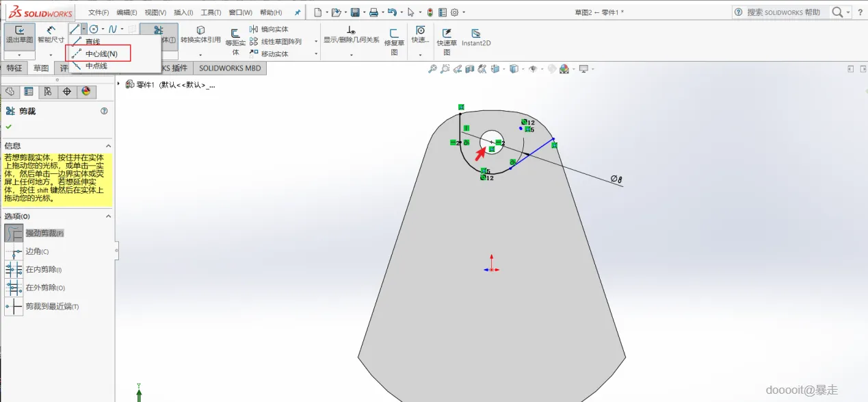Click the Select cursor tool icon
This screenshot has height=402, width=868.
(411, 12)
